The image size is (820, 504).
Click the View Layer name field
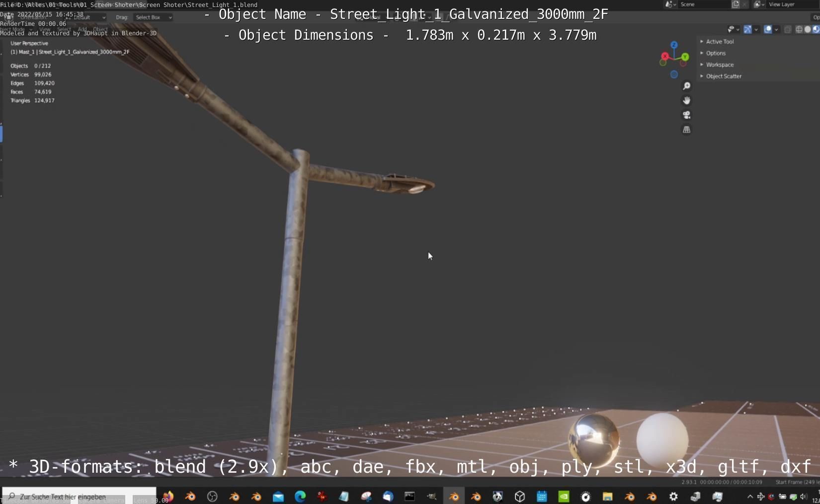pyautogui.click(x=793, y=4)
